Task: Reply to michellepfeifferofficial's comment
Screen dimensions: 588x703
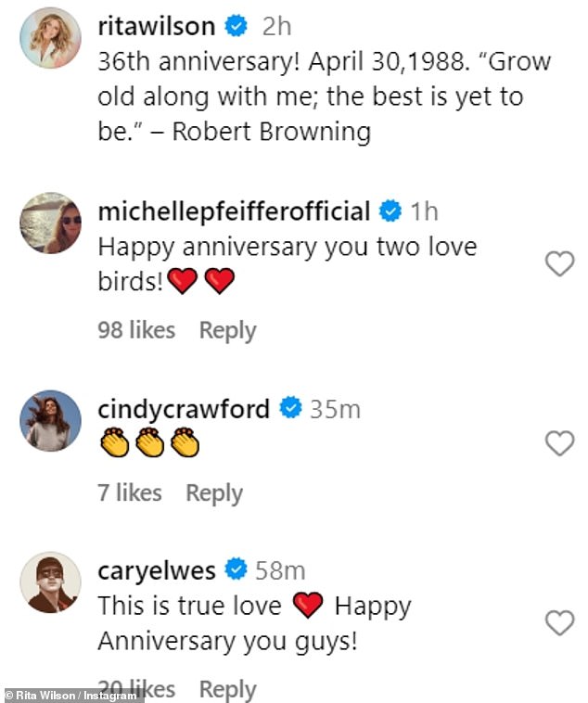Action: tap(228, 330)
